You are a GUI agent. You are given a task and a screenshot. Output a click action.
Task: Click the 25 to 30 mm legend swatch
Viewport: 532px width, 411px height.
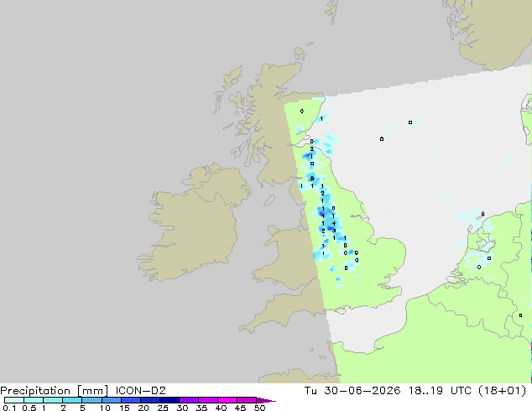click(x=170, y=400)
